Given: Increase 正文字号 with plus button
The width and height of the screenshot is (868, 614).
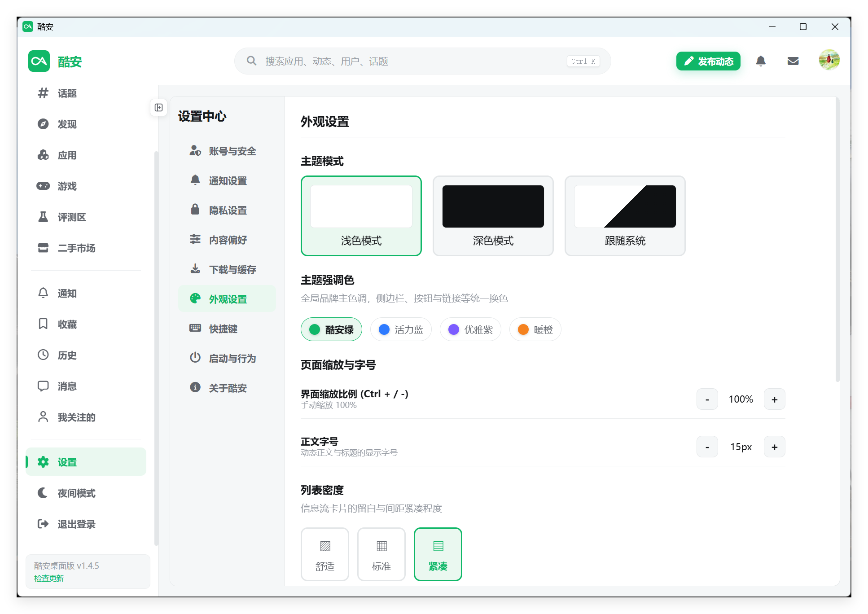Looking at the screenshot, I should coord(775,447).
